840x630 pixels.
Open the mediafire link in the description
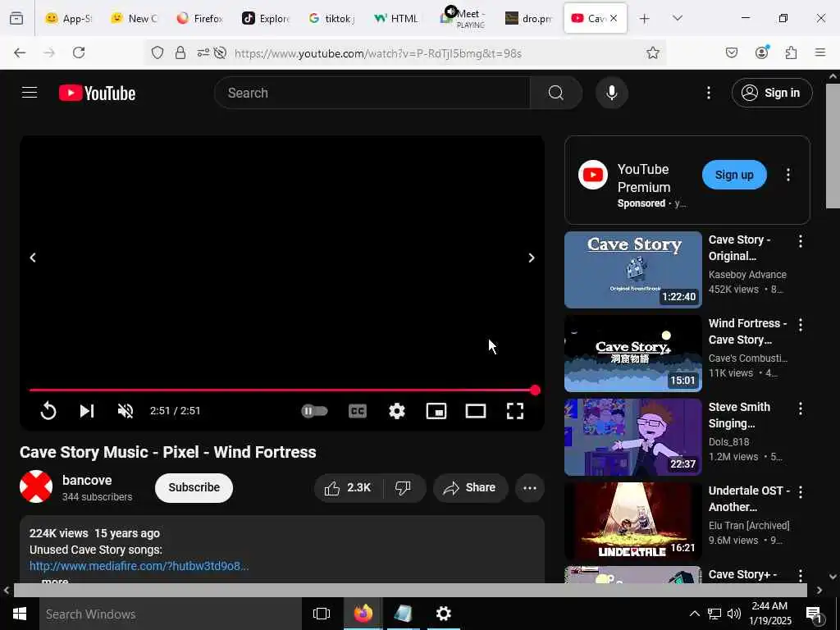point(139,566)
